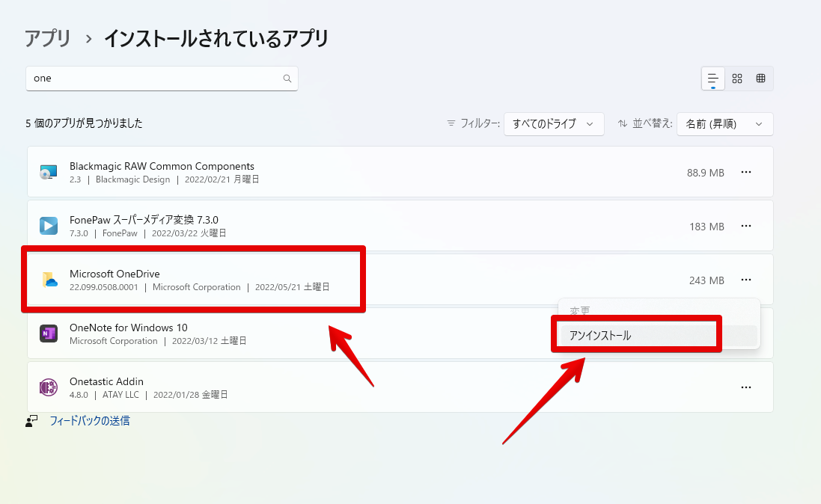The image size is (821, 504).
Task: Select the Blackmagic RAW Common Components name
Action: pos(162,167)
